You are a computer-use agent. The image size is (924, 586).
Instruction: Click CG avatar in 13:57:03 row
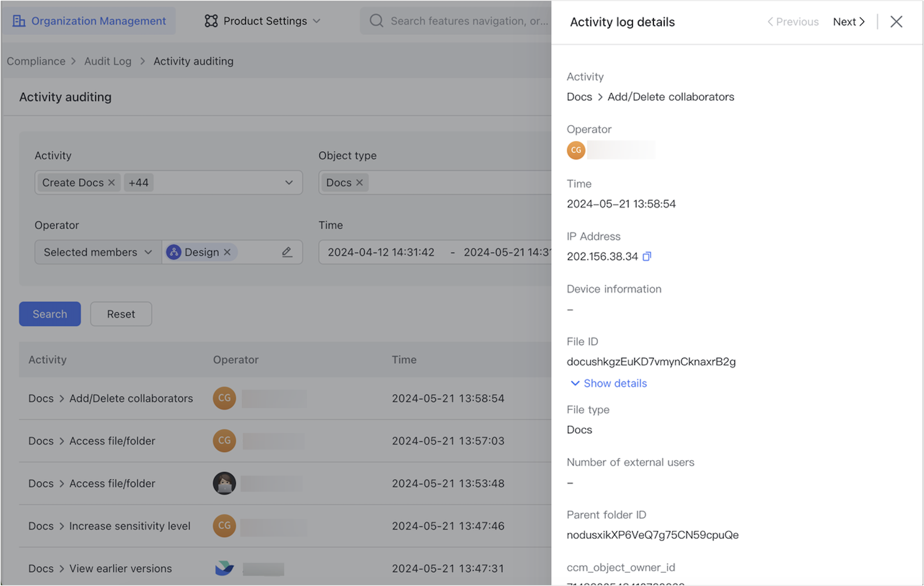tap(224, 441)
